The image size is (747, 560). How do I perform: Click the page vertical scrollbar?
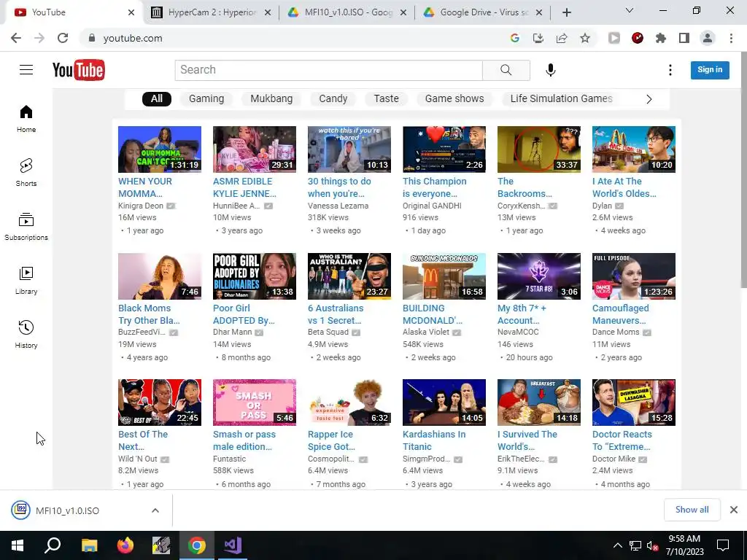[x=743, y=171]
